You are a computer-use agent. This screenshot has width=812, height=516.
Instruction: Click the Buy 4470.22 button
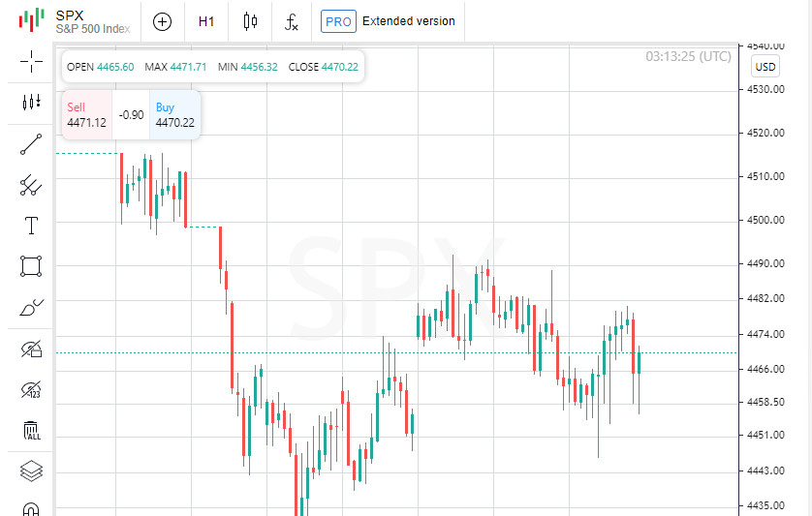click(174, 115)
